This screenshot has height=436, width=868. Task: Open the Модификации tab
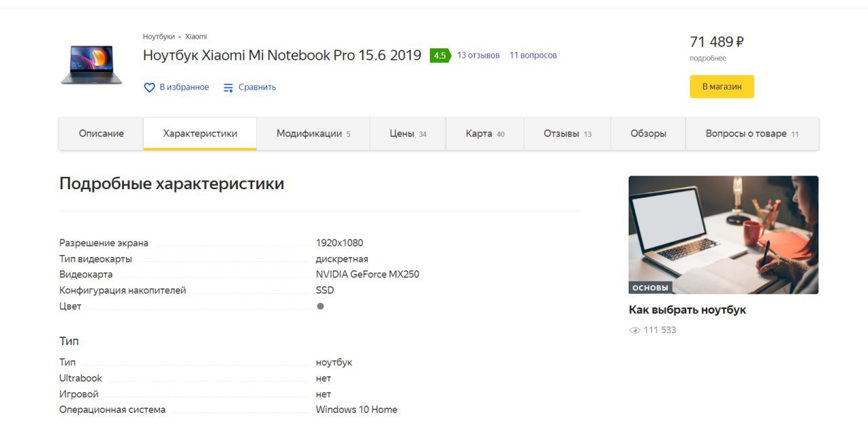click(313, 134)
